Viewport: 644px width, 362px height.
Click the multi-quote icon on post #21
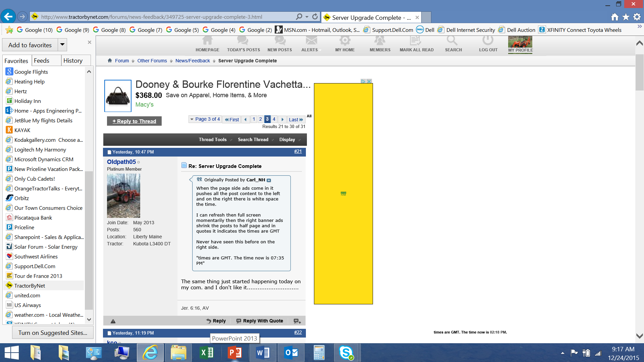point(297,321)
